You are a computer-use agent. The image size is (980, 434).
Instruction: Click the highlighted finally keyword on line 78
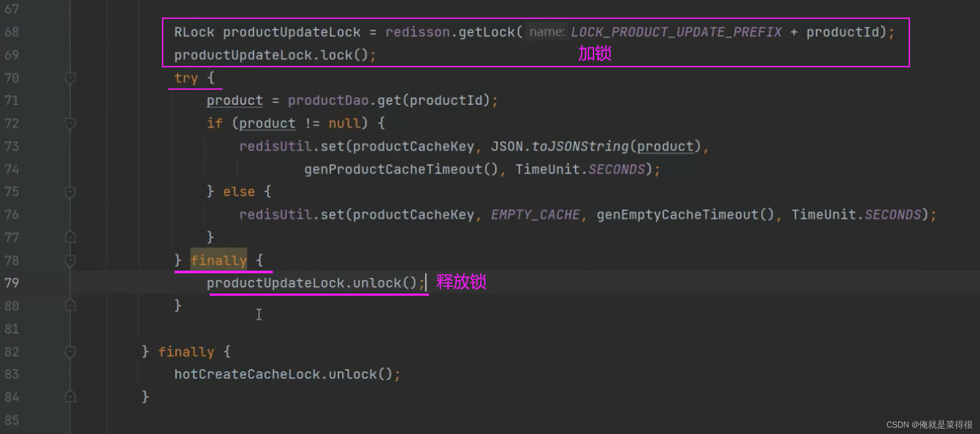[219, 260]
